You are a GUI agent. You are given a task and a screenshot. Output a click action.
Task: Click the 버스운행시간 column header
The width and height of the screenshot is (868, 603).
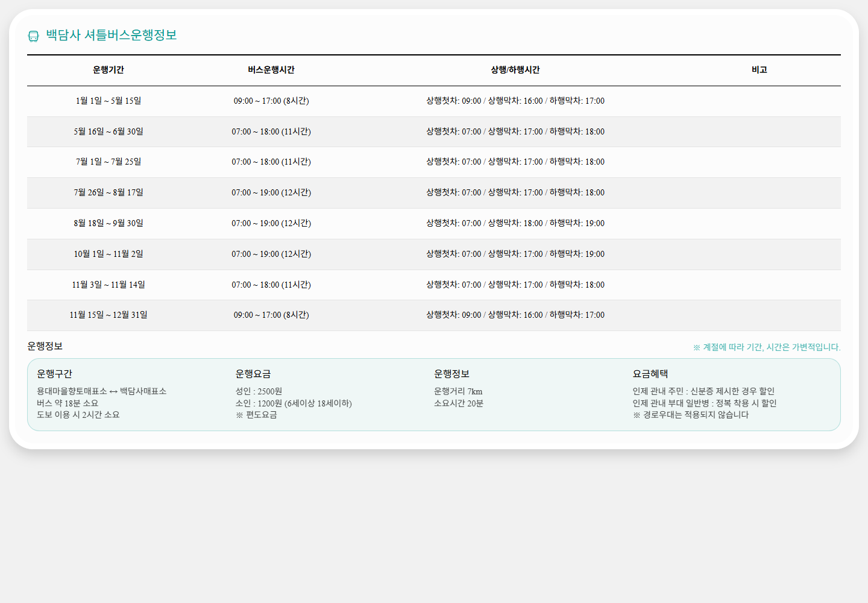[x=271, y=70]
